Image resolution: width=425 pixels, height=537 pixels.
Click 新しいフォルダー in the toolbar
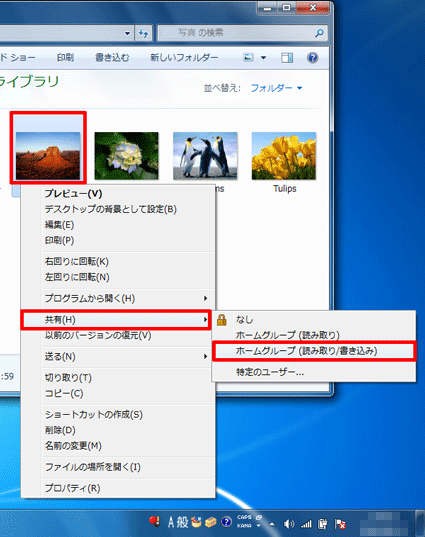click(x=184, y=58)
